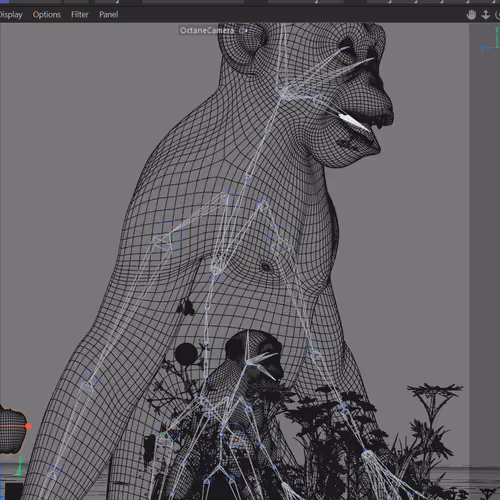Select the blue joint circle at ape's left elbow
Viewport: 500px width, 500px height.
tap(90, 381)
